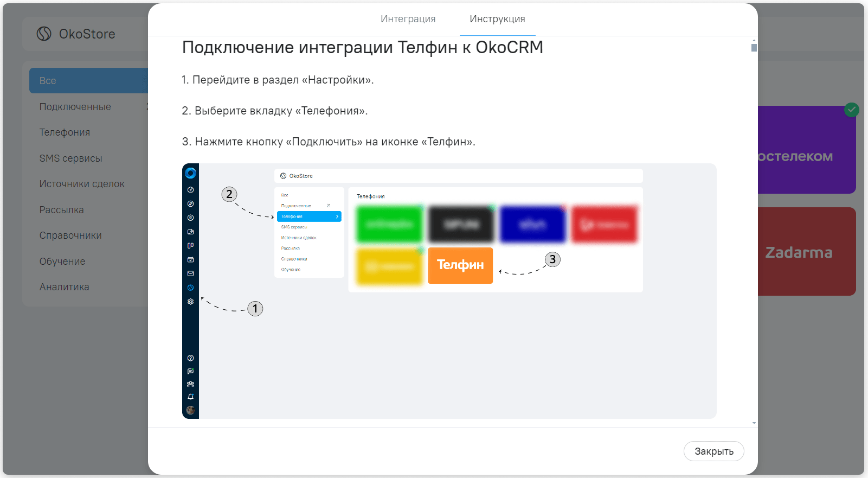Open Источники сделок category
868x478 pixels.
coord(82,184)
